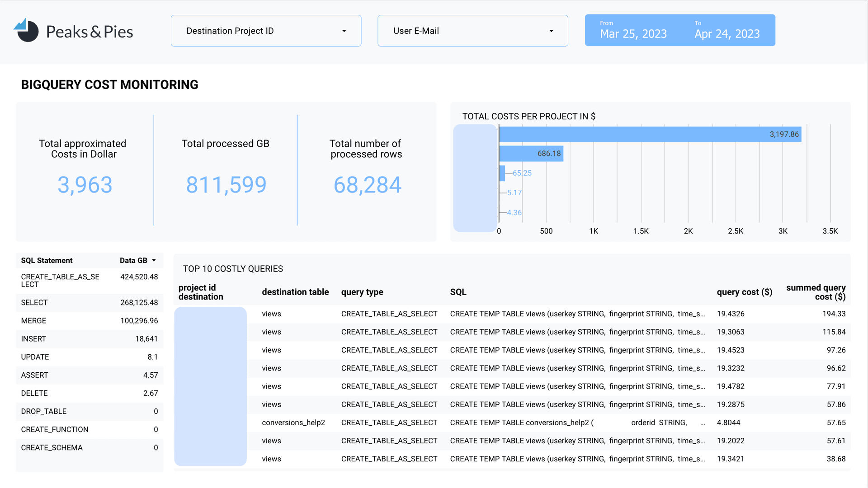Viewport: 868px width, 488px height.
Task: Click the Data GB sort arrow
Action: [x=154, y=260]
